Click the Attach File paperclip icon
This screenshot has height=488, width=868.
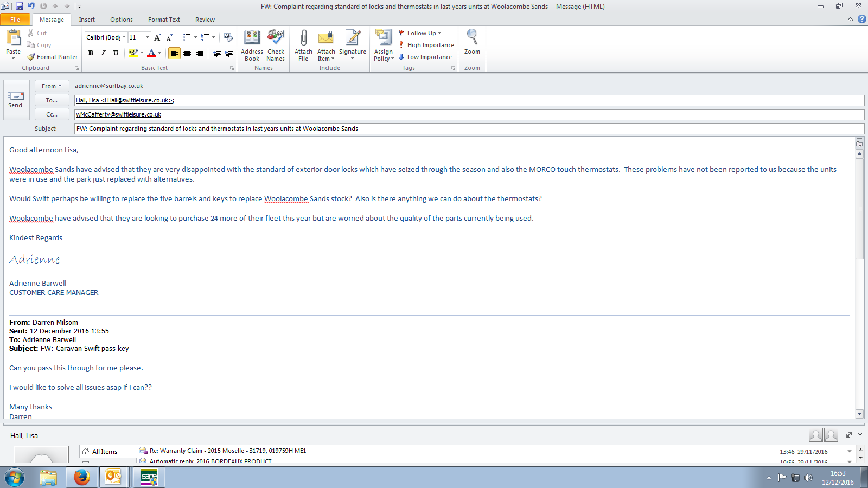point(303,39)
